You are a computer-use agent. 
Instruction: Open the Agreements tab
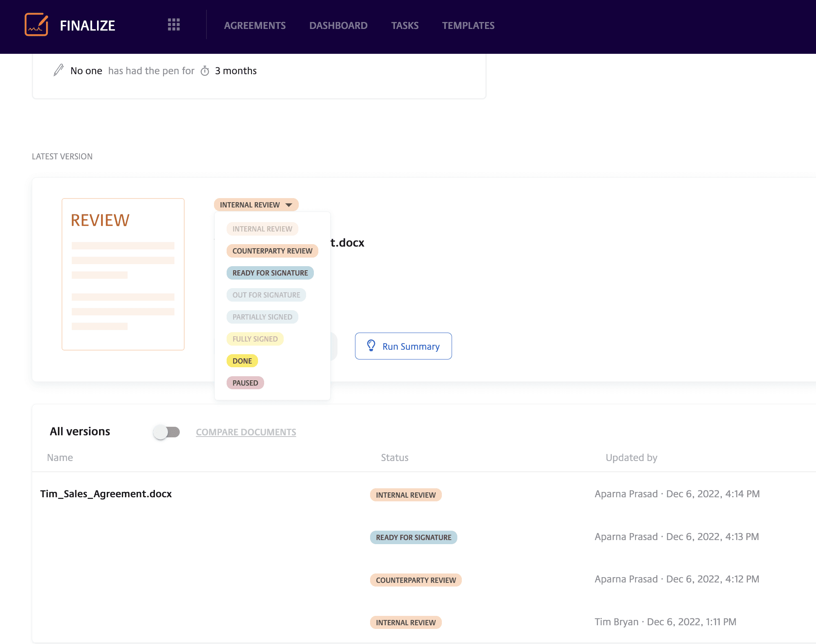(x=255, y=25)
